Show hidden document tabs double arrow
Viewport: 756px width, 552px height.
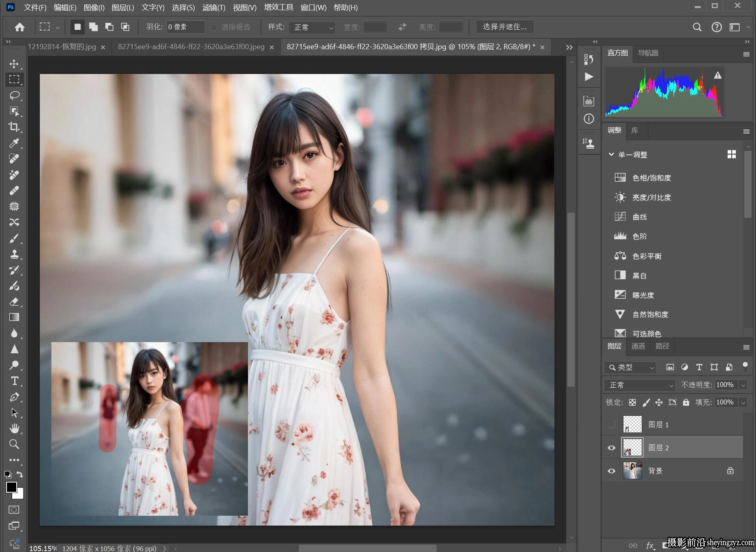[569, 47]
